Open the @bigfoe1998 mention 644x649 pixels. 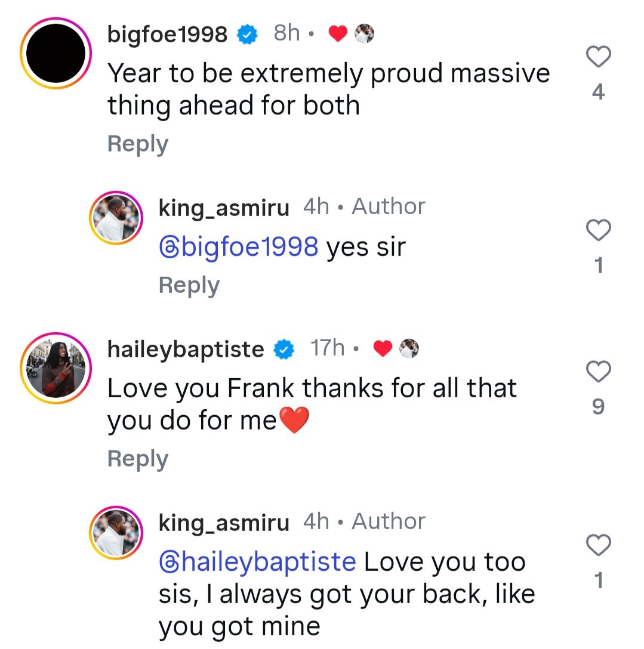pyautogui.click(x=236, y=246)
